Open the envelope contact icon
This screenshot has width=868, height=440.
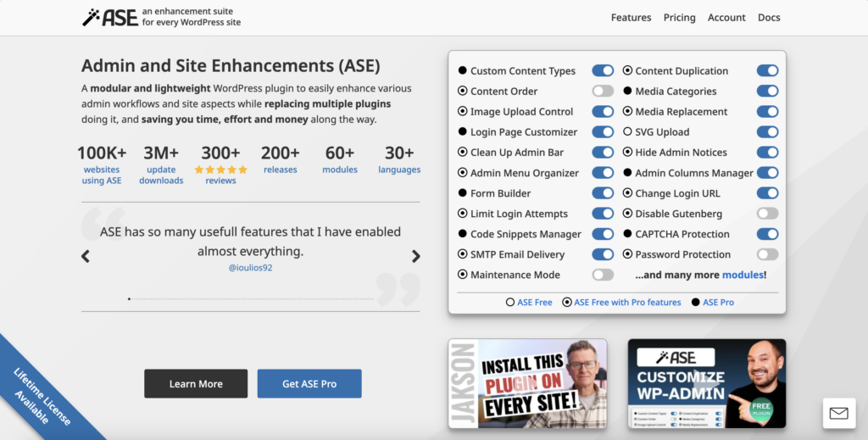click(x=838, y=413)
